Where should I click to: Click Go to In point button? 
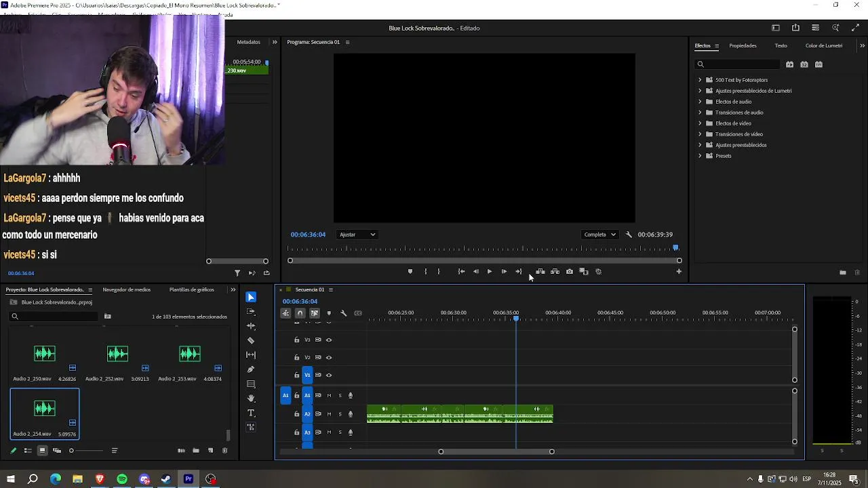461,272
